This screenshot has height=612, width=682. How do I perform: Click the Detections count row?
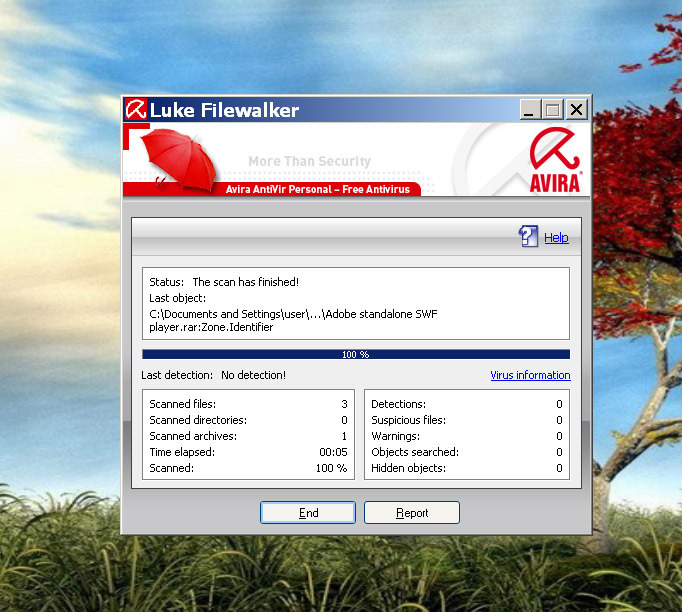466,404
